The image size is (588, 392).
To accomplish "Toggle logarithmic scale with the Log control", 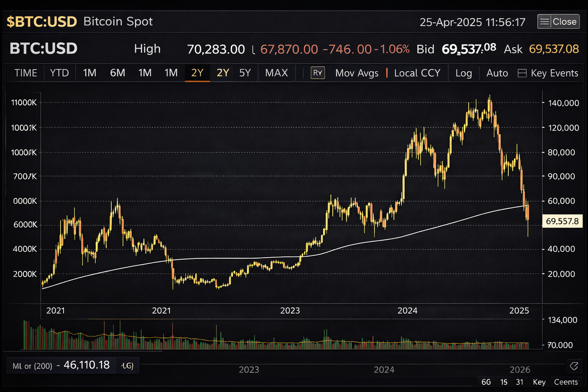I will (x=464, y=73).
